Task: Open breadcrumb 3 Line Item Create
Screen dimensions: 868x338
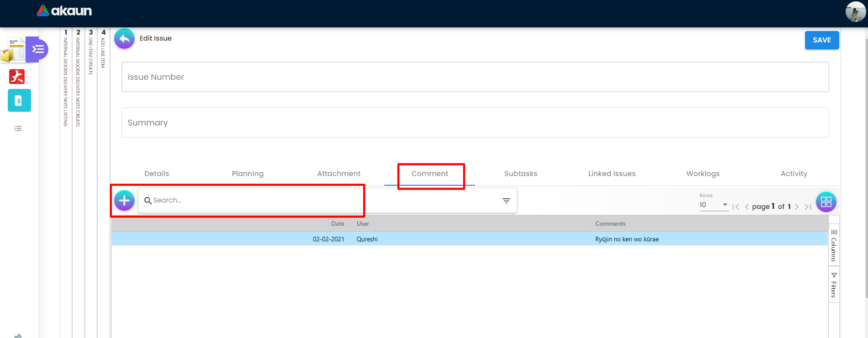Action: click(x=91, y=52)
